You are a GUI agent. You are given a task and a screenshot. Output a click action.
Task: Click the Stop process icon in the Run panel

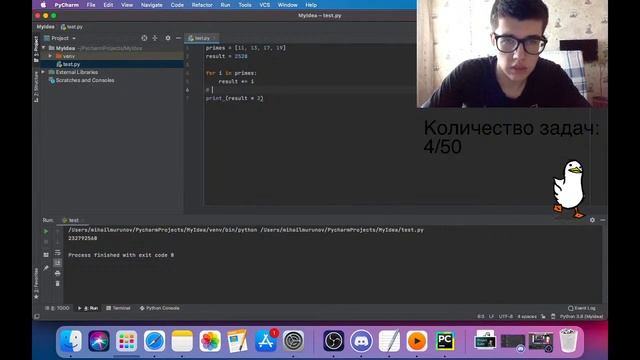tap(46, 242)
